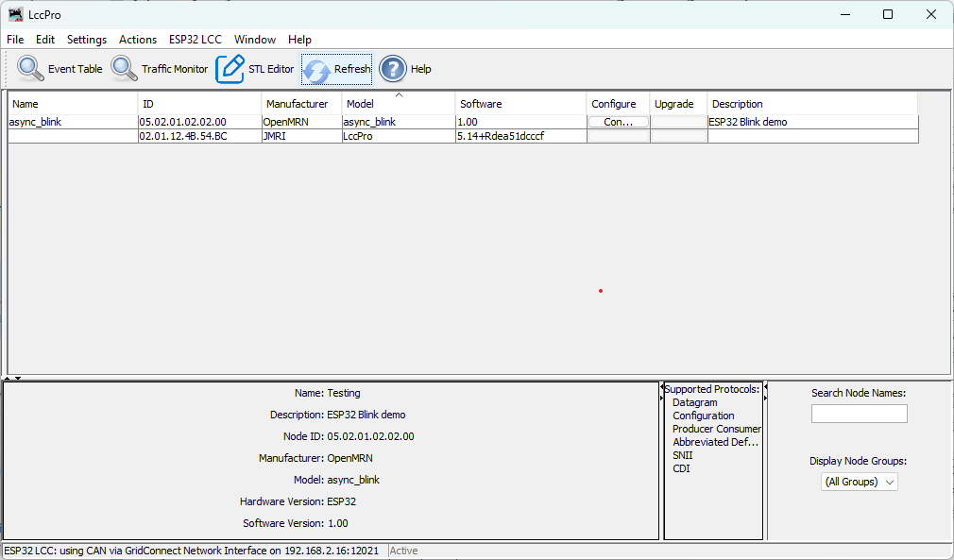Viewport: 954px width, 560px height.
Task: Launch the STL Editor pencil icon
Action: point(230,68)
